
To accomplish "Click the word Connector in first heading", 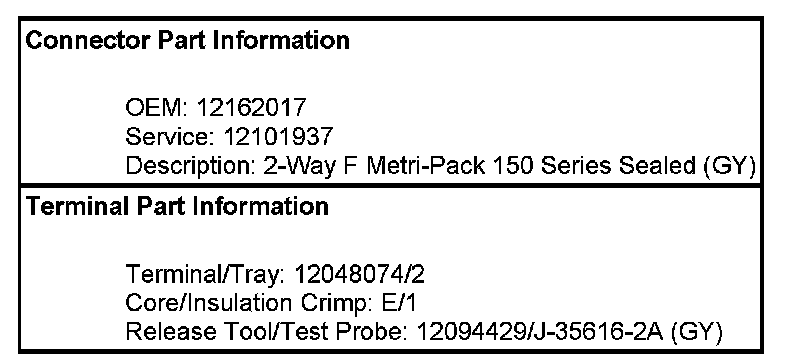I will [x=88, y=40].
